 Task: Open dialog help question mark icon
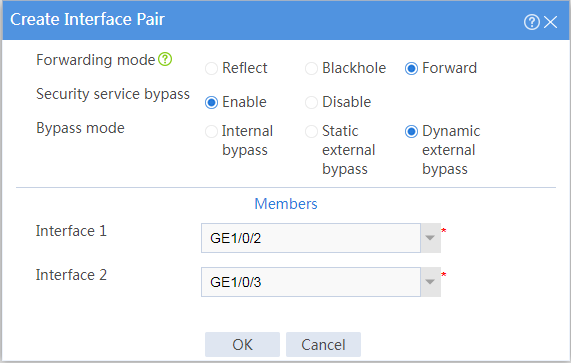point(531,22)
